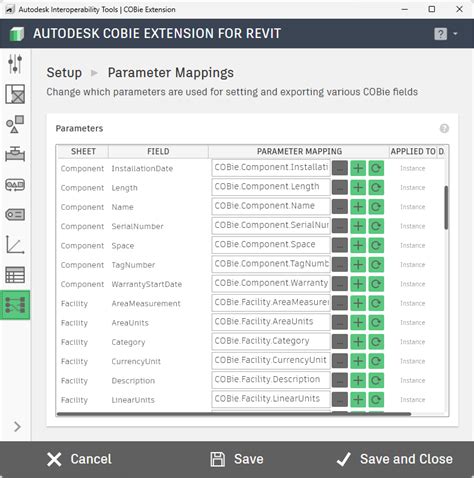Click Setup in the breadcrumb

pyautogui.click(x=64, y=73)
